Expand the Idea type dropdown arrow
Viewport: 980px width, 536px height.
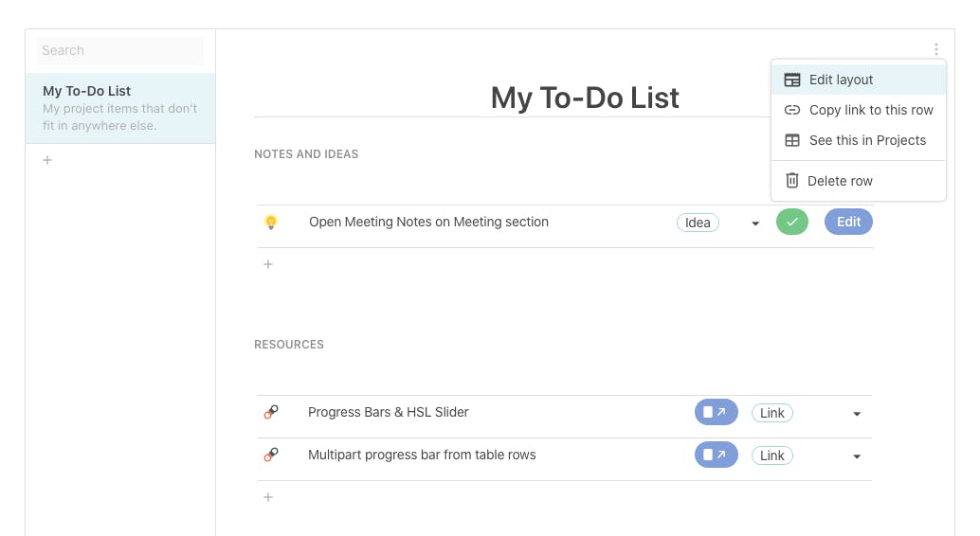pyautogui.click(x=755, y=223)
